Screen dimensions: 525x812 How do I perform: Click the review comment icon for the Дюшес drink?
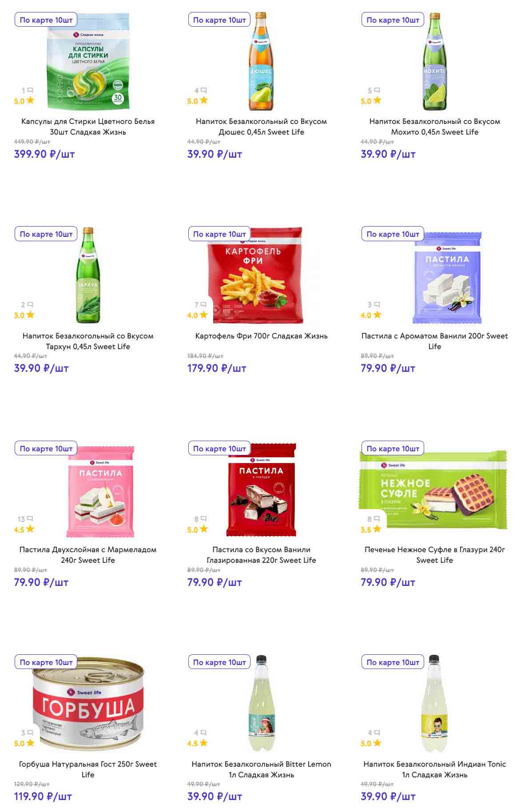click(x=203, y=91)
